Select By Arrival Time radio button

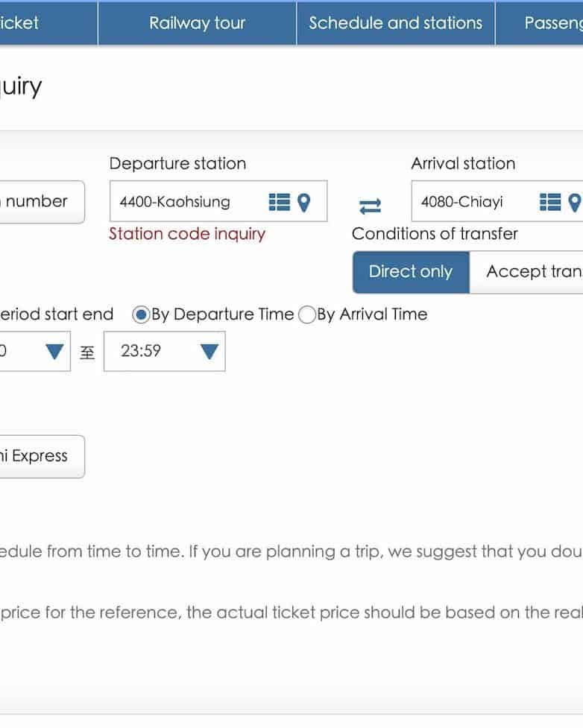306,314
